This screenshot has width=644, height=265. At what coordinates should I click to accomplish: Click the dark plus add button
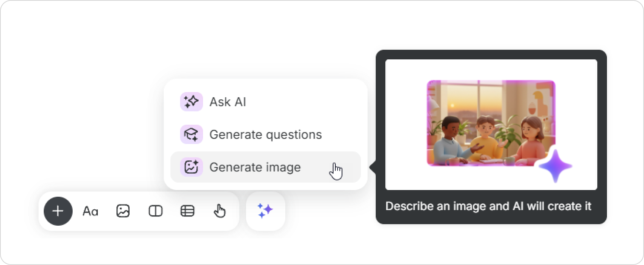tap(58, 211)
